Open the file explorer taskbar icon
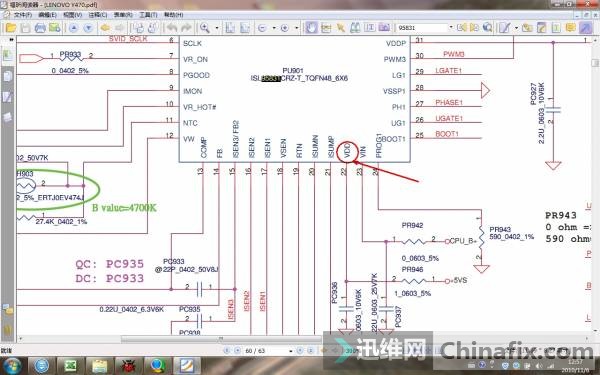 click(x=99, y=366)
